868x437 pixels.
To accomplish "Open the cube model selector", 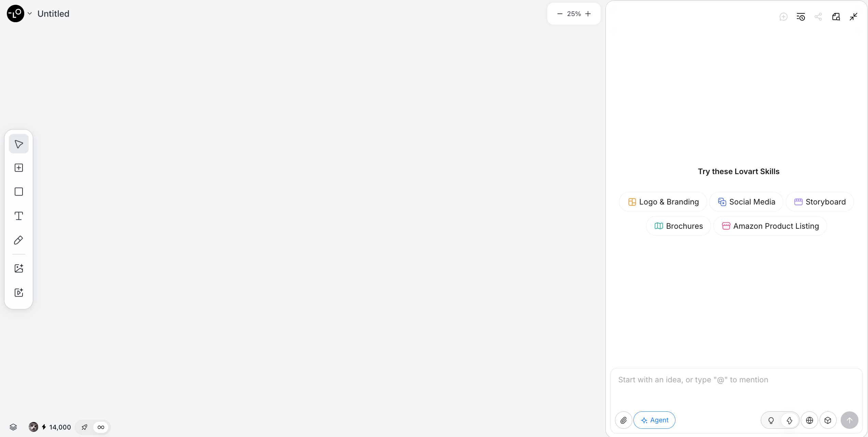I will coord(828,420).
